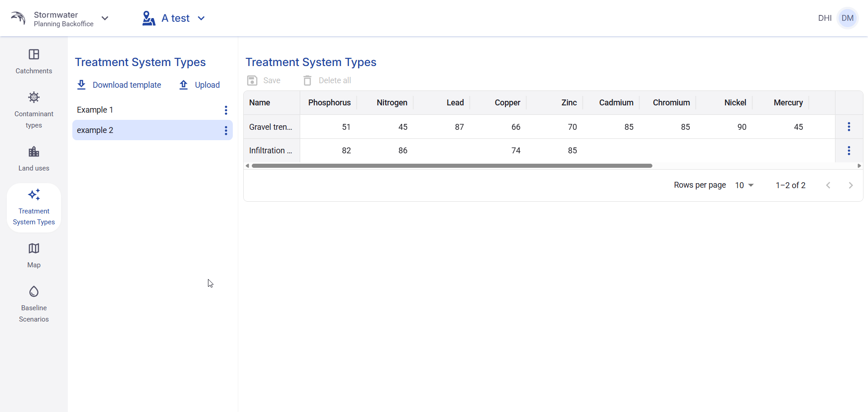Expand the Stormwater application switcher
The width and height of the screenshot is (868, 412).
[x=105, y=18]
